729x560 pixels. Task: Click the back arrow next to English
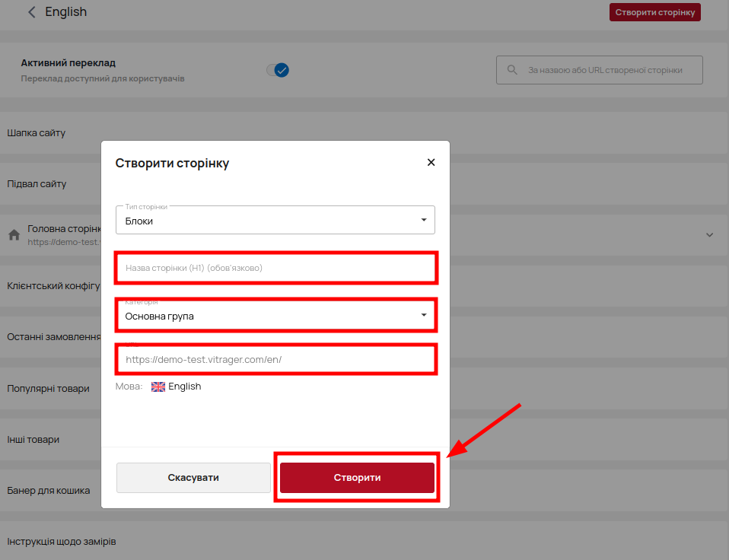(x=31, y=12)
